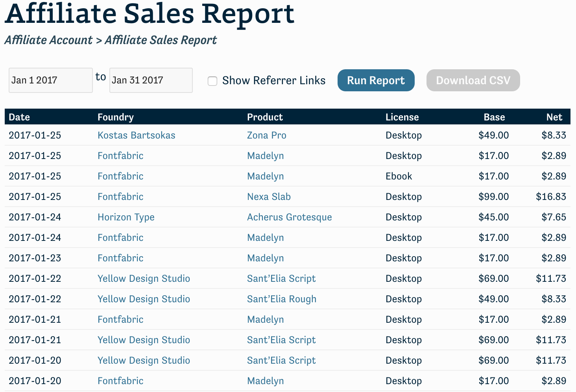576x392 pixels.
Task: Click the Date column header
Action: 19,117
